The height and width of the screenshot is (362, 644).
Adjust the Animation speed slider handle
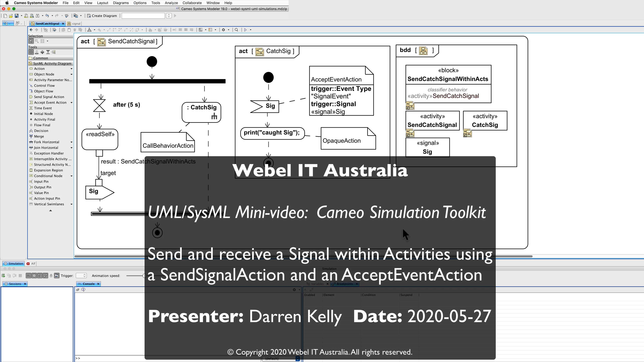145,276
